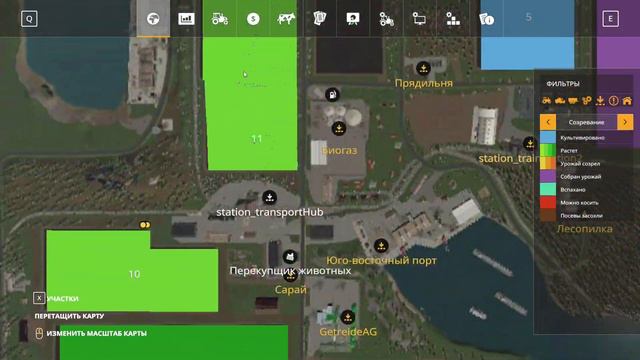Open the map globe tab
640x360 pixels.
click(x=153, y=19)
